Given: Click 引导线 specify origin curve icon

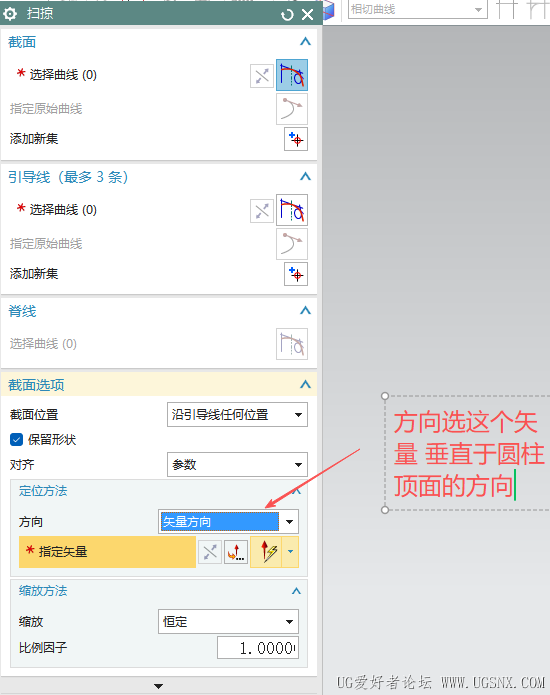Looking at the screenshot, I should [x=292, y=243].
